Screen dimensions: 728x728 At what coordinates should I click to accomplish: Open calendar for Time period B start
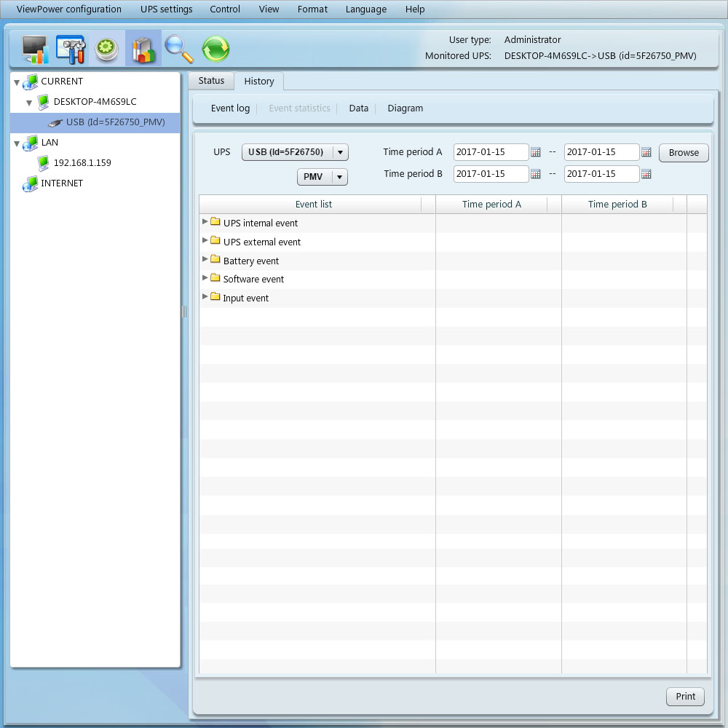(535, 174)
